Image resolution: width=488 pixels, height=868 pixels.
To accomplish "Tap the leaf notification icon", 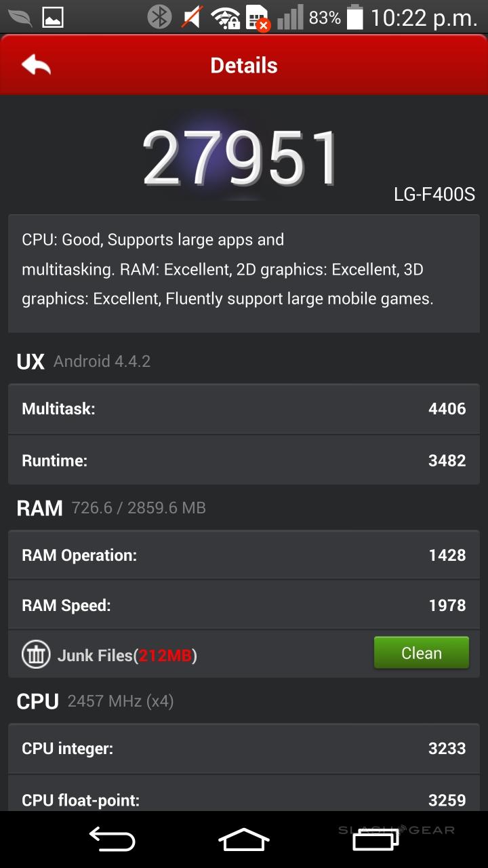I will (x=19, y=17).
